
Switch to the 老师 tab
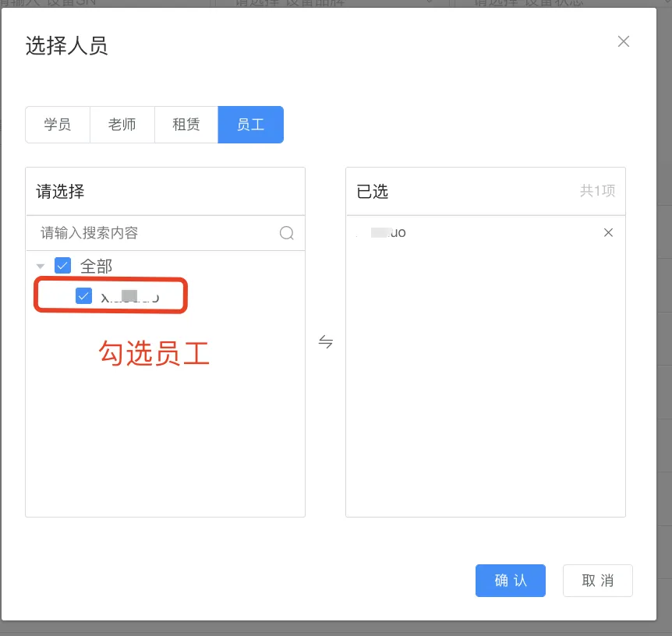coord(122,125)
